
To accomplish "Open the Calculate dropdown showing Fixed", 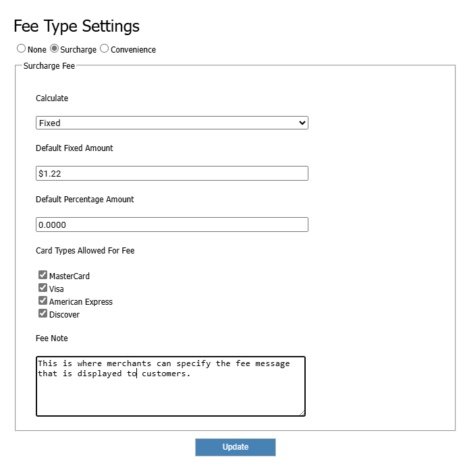I will pyautogui.click(x=171, y=123).
